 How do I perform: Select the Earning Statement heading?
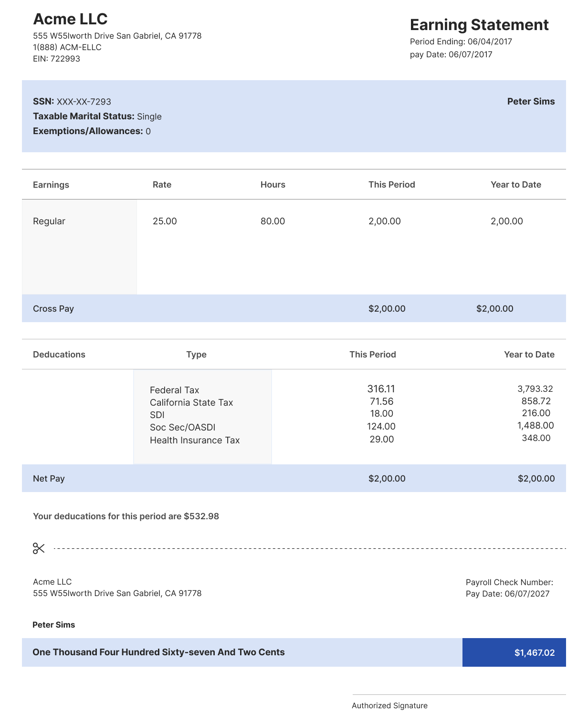click(x=479, y=25)
